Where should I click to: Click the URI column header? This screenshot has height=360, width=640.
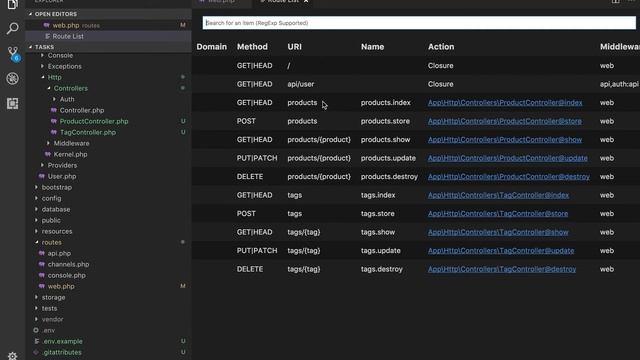click(x=294, y=47)
